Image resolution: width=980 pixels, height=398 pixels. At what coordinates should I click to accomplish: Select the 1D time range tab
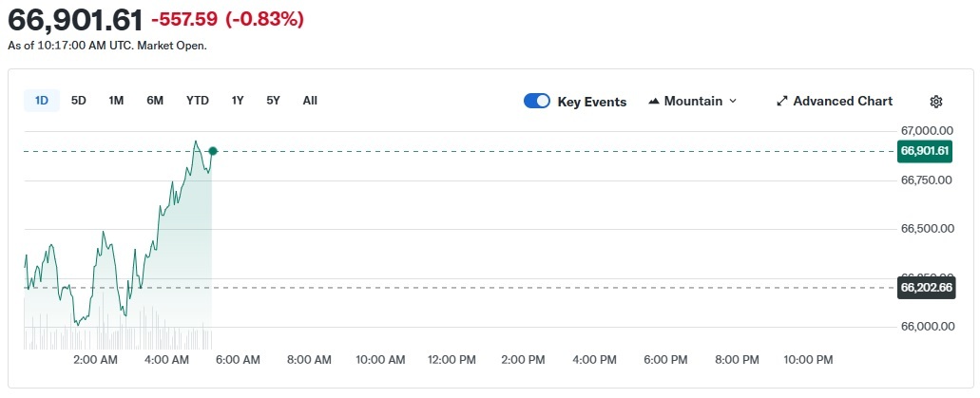[x=42, y=101]
